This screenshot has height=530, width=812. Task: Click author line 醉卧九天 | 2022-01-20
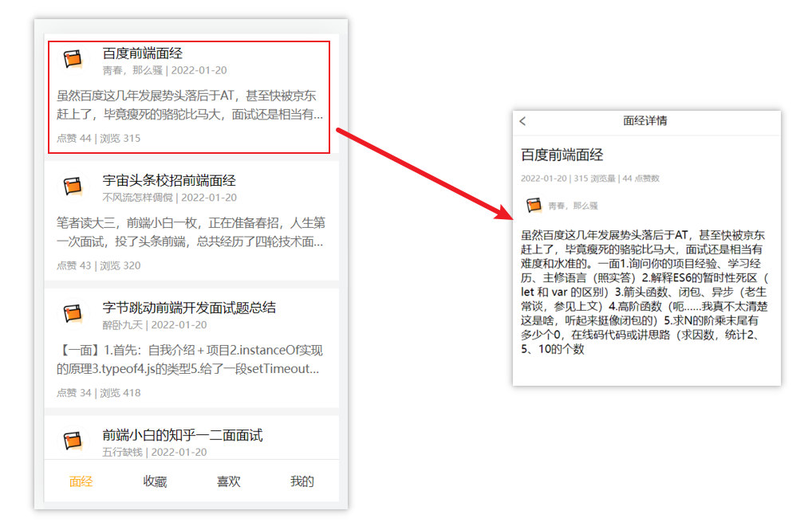click(x=154, y=325)
